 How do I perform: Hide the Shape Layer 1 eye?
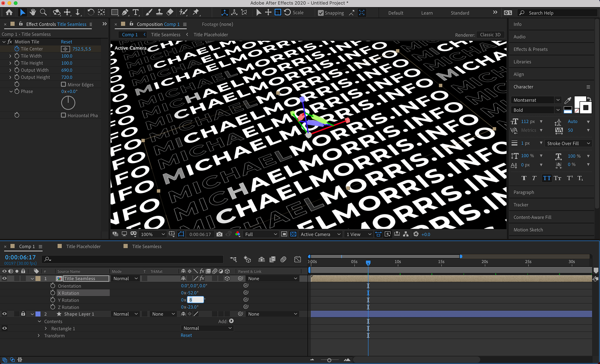coord(4,314)
